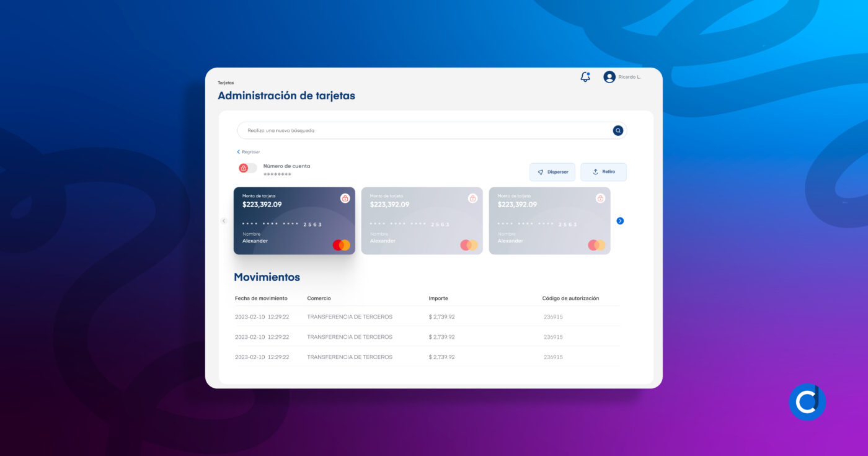Click the padlock icon on the second card
The width and height of the screenshot is (868, 456).
coord(472,197)
